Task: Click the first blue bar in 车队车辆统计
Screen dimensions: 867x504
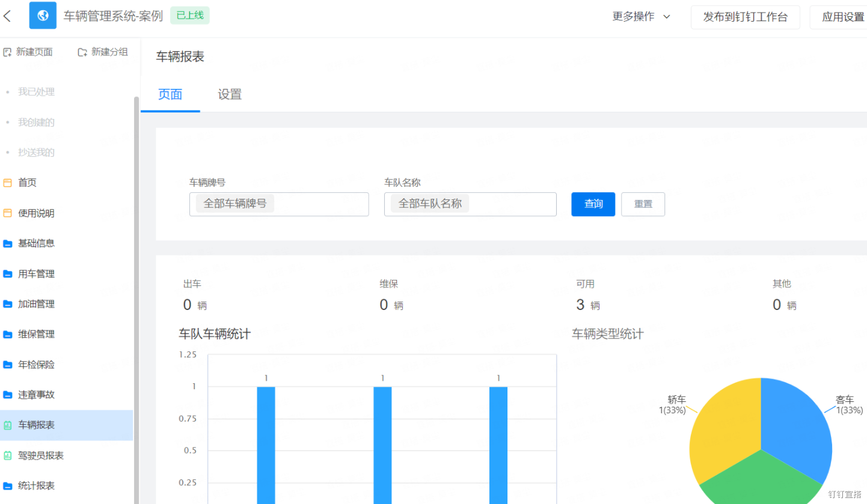Action: tap(266, 445)
